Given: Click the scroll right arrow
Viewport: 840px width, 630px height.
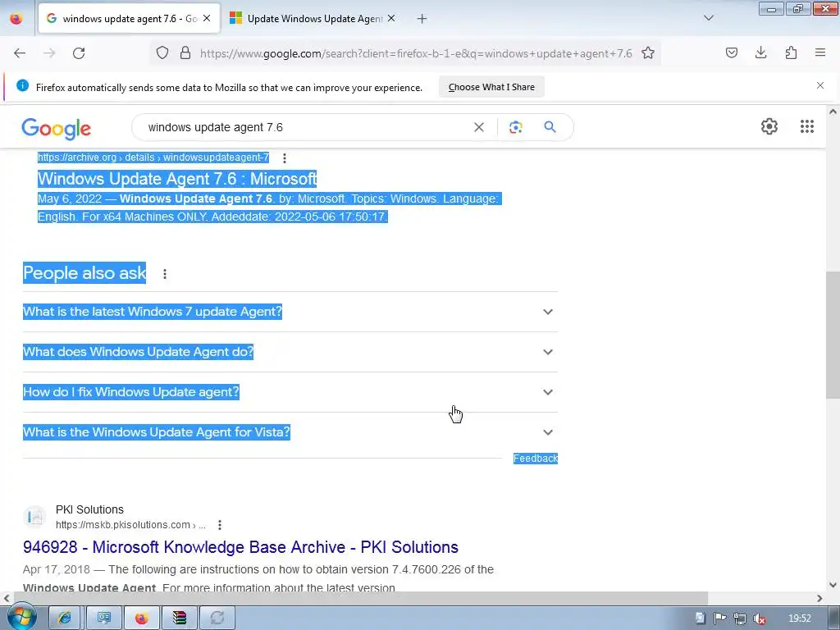Looking at the screenshot, I should pyautogui.click(x=819, y=598).
